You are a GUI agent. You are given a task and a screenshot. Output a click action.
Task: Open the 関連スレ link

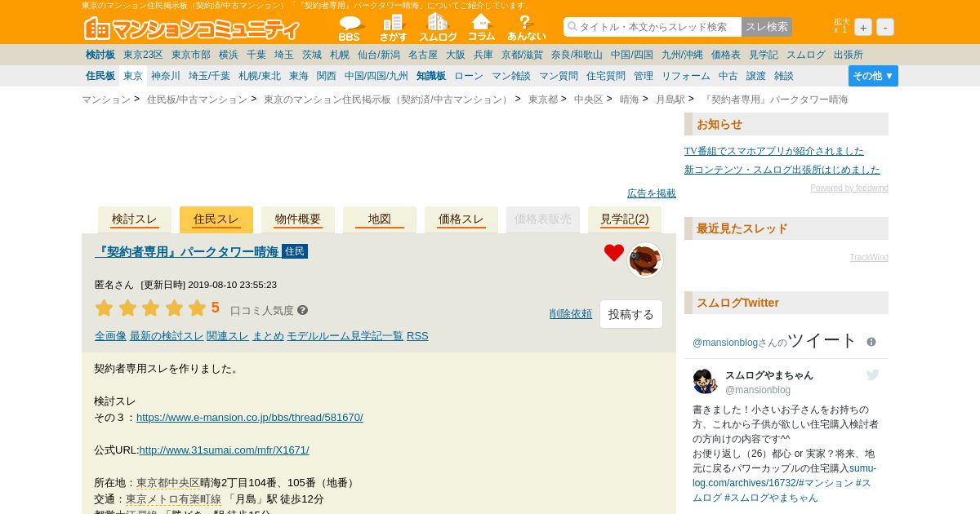pyautogui.click(x=228, y=336)
